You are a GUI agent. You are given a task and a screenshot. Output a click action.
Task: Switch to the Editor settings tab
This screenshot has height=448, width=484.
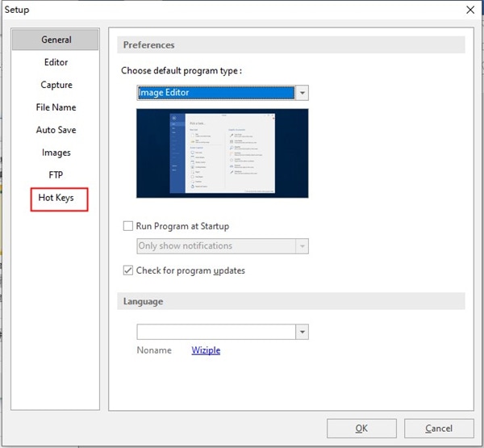click(56, 62)
